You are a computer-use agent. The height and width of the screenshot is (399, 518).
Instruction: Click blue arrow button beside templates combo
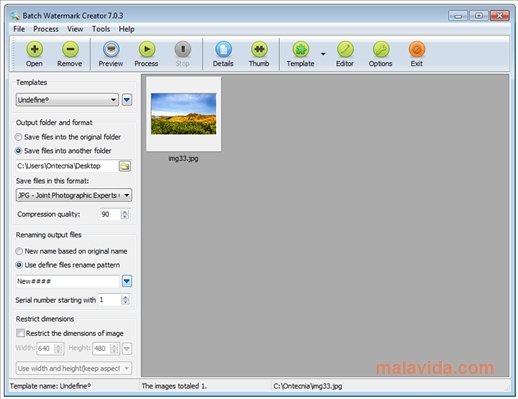(x=127, y=100)
